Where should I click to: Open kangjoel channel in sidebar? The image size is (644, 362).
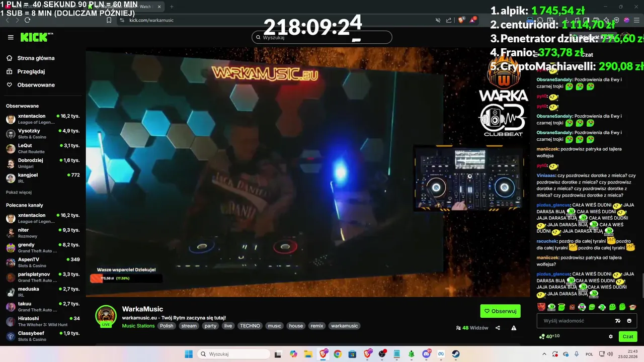(x=43, y=178)
